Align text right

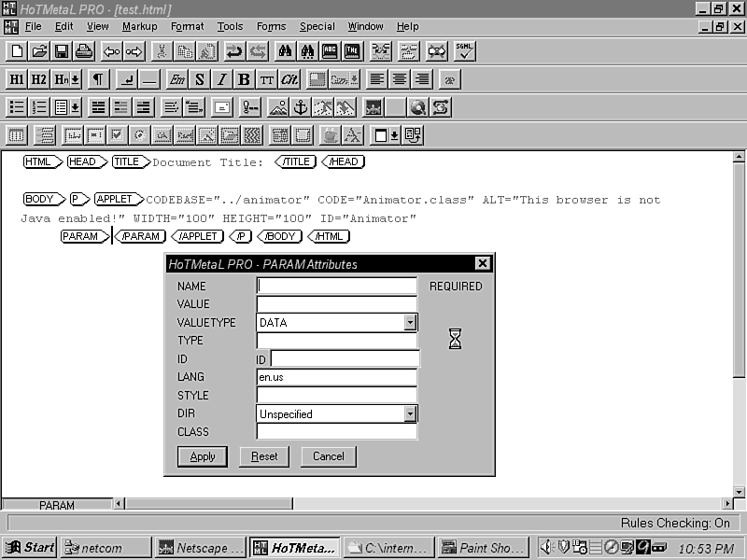422,79
